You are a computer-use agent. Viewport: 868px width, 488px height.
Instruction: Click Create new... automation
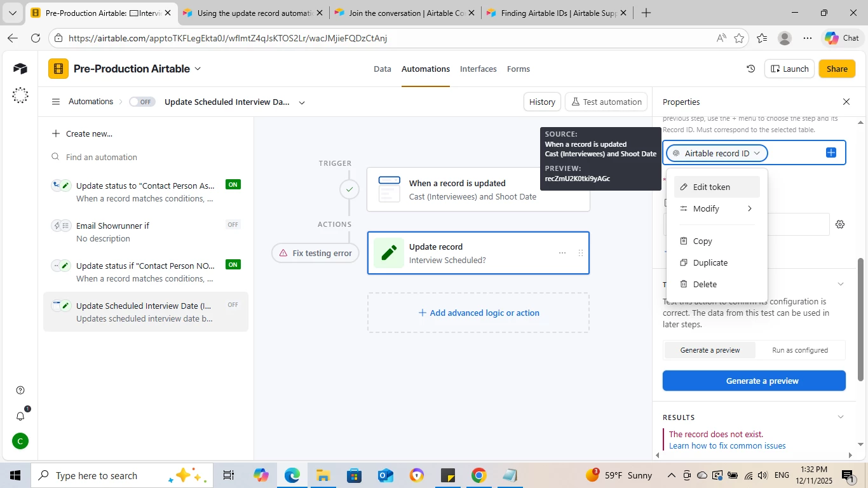click(x=81, y=133)
